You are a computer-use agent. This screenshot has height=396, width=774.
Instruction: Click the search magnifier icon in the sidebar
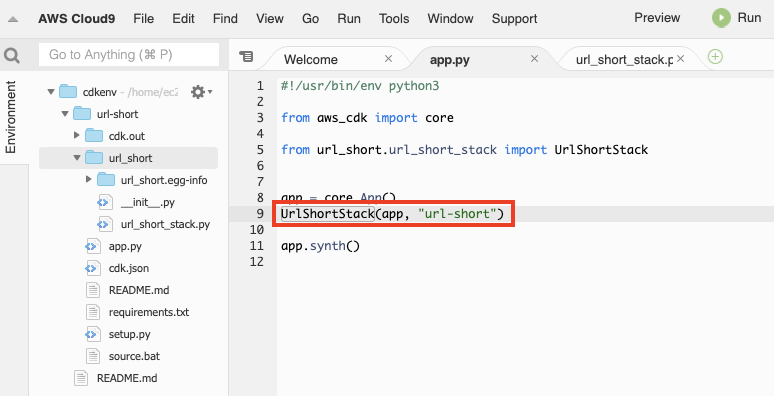(x=11, y=55)
